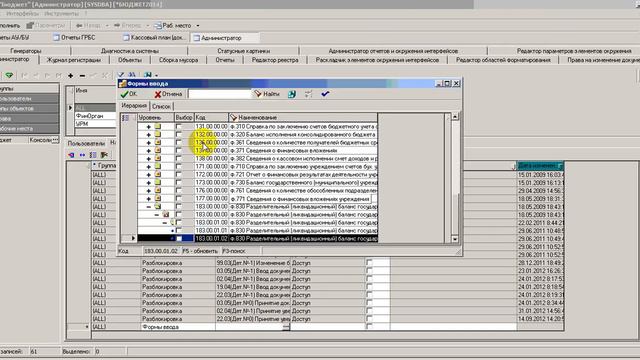
Task: Sort by the Код column header
Action: pos(211,118)
